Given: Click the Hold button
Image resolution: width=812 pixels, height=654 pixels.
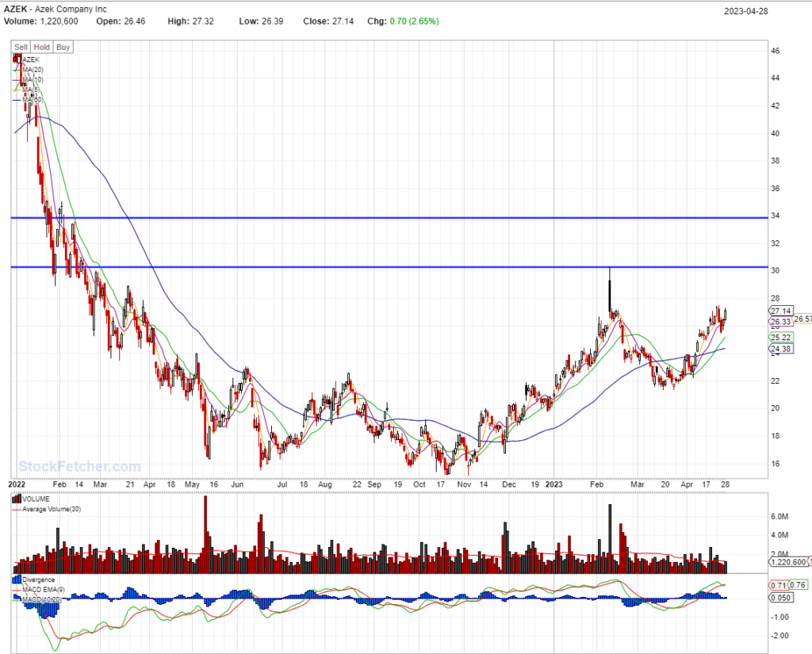Looking at the screenshot, I should click(42, 47).
